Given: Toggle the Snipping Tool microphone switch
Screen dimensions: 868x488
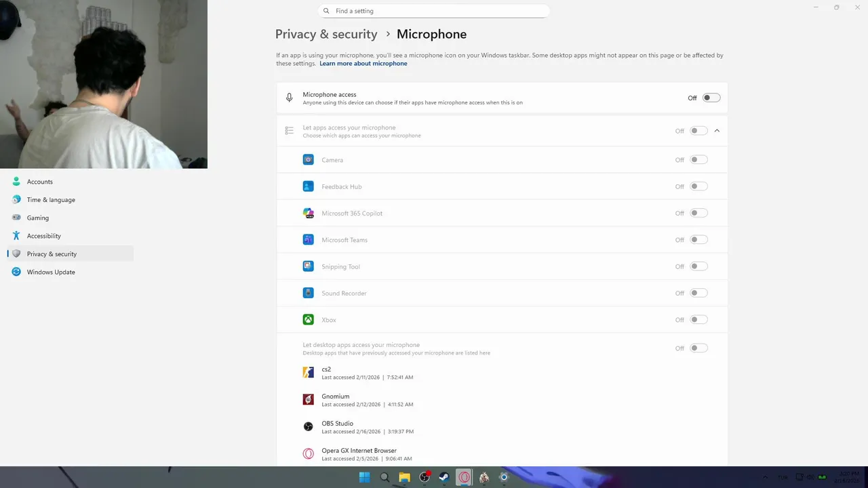Looking at the screenshot, I should click(x=698, y=266).
